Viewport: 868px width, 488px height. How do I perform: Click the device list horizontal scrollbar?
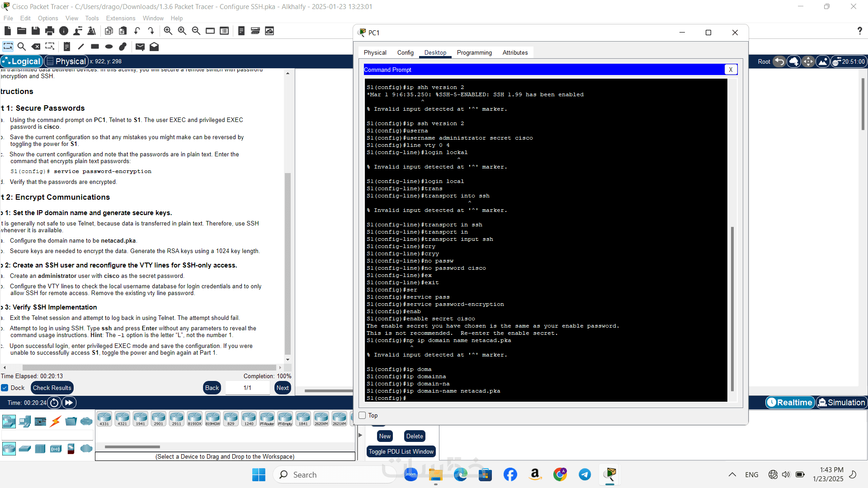(132, 447)
